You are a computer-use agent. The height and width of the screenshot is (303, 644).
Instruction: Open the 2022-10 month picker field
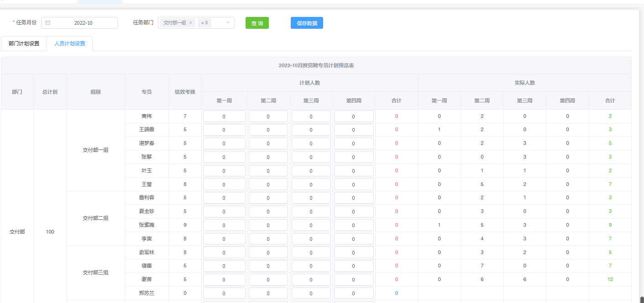[83, 23]
